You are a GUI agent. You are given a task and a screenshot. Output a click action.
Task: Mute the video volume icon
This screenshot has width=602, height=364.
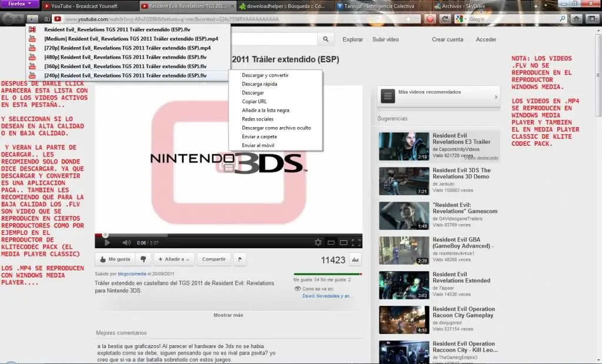click(x=127, y=242)
